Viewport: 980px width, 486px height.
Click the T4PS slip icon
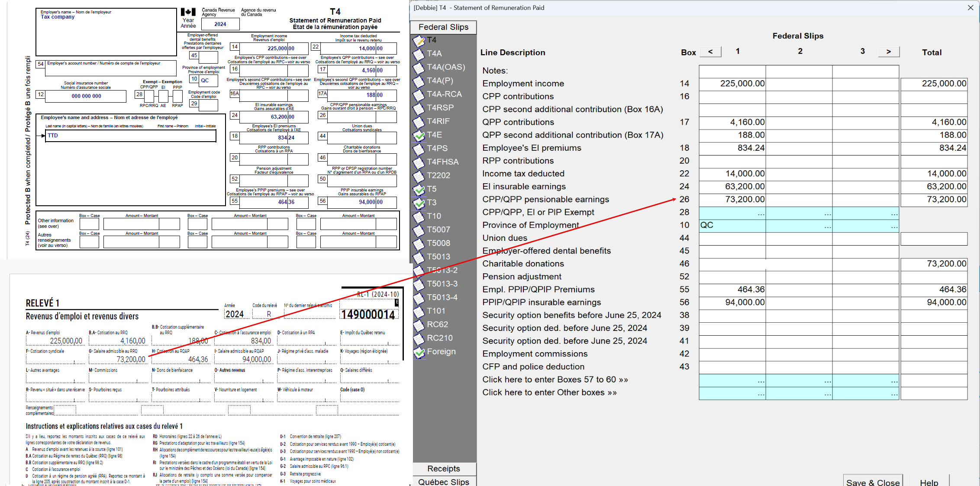419,149
